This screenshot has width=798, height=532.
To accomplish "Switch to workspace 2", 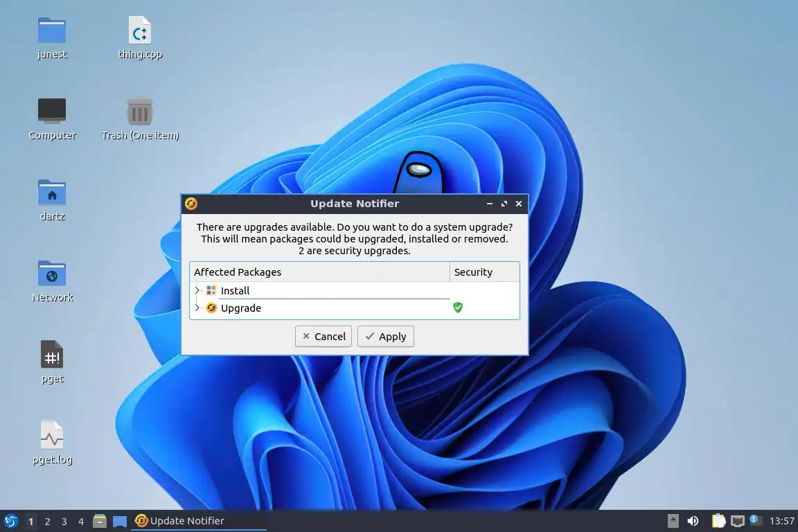I will tap(47, 522).
